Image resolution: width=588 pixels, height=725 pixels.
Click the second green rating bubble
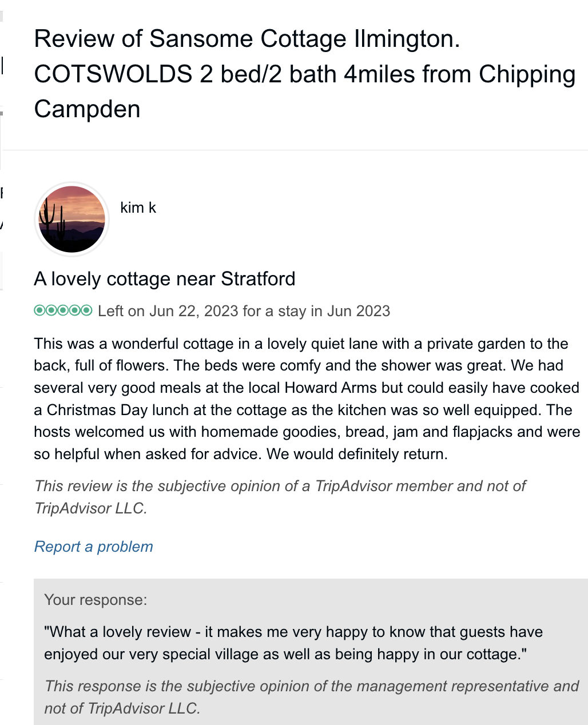[x=51, y=310]
